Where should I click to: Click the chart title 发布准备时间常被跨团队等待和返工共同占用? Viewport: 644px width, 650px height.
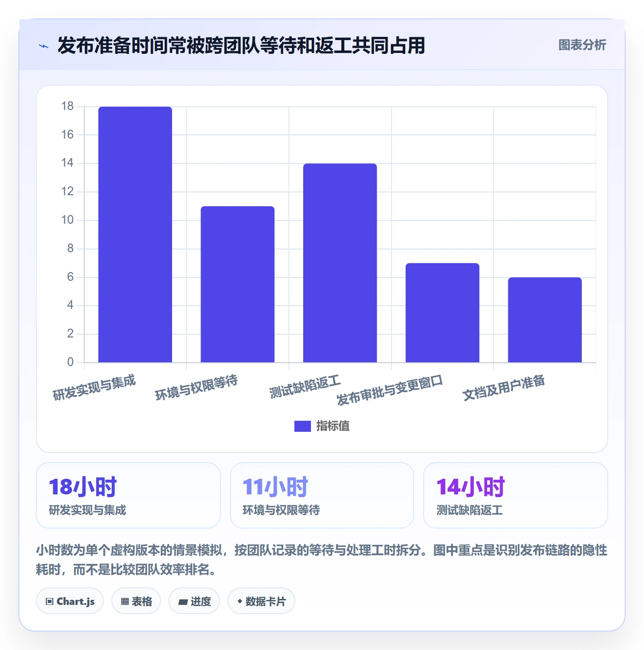pos(241,46)
